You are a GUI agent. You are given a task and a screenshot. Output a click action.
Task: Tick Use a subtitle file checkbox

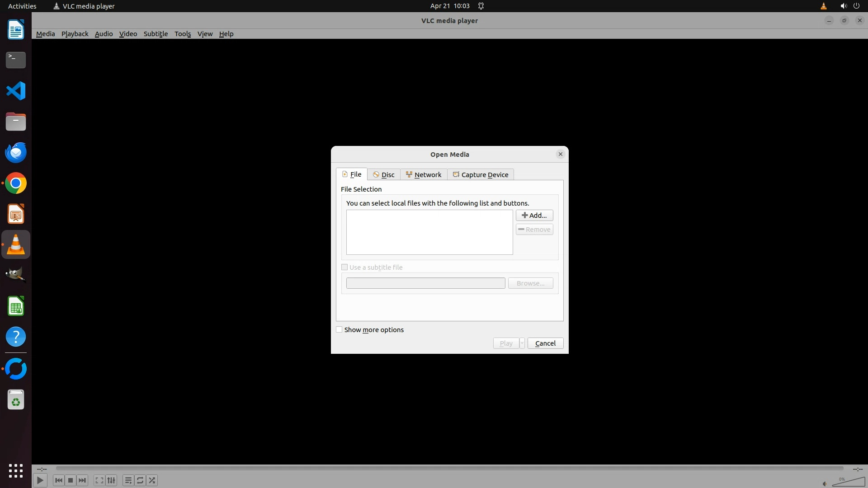point(344,267)
